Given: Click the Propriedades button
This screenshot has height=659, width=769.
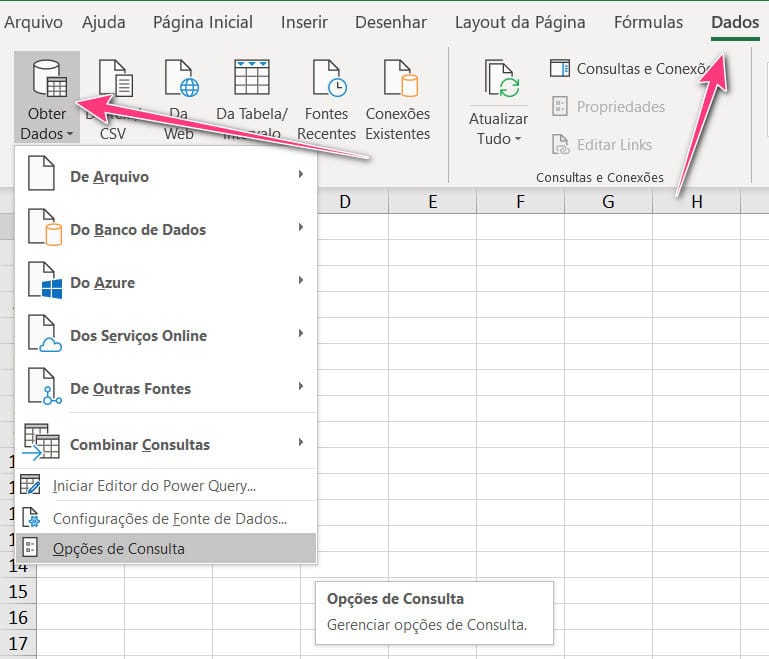Looking at the screenshot, I should tap(608, 106).
